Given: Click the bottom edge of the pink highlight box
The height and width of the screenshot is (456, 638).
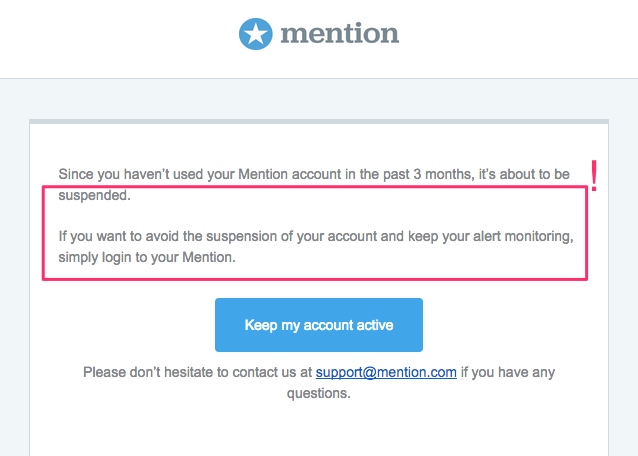Looking at the screenshot, I should tap(315, 279).
